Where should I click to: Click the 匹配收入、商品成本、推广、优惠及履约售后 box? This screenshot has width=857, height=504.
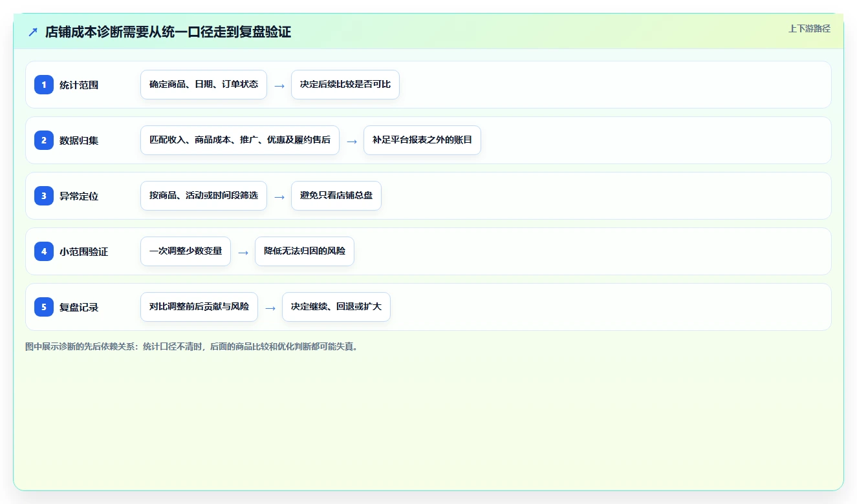(x=240, y=140)
